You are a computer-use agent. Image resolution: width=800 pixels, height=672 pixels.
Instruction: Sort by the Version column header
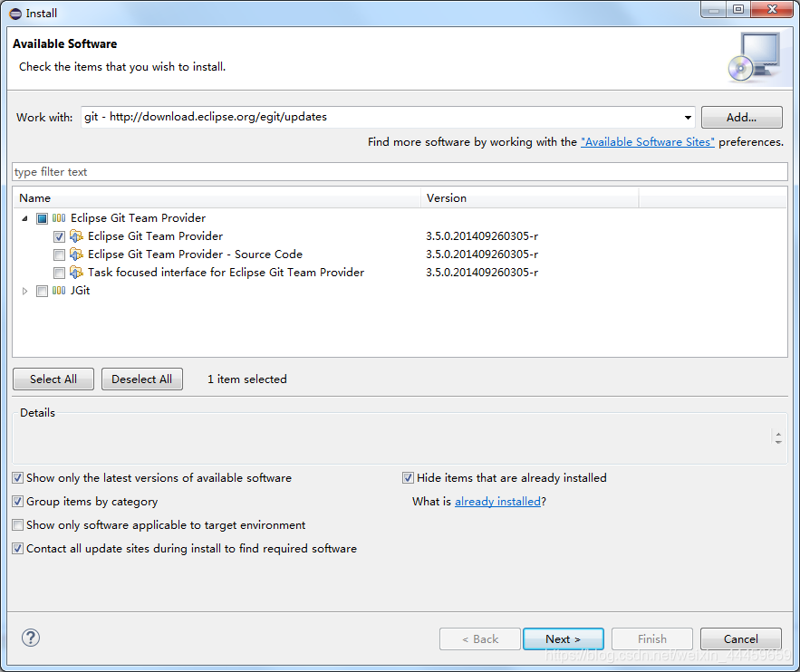(x=530, y=197)
